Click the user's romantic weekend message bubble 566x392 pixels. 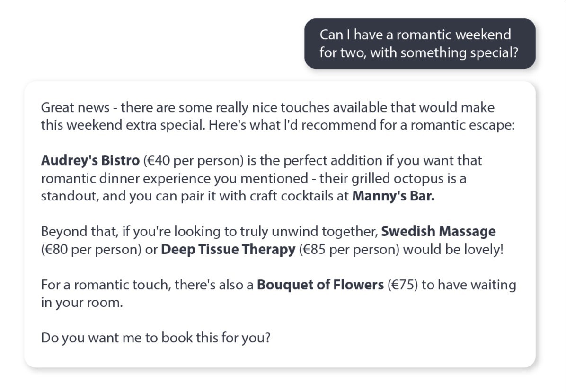(x=420, y=44)
